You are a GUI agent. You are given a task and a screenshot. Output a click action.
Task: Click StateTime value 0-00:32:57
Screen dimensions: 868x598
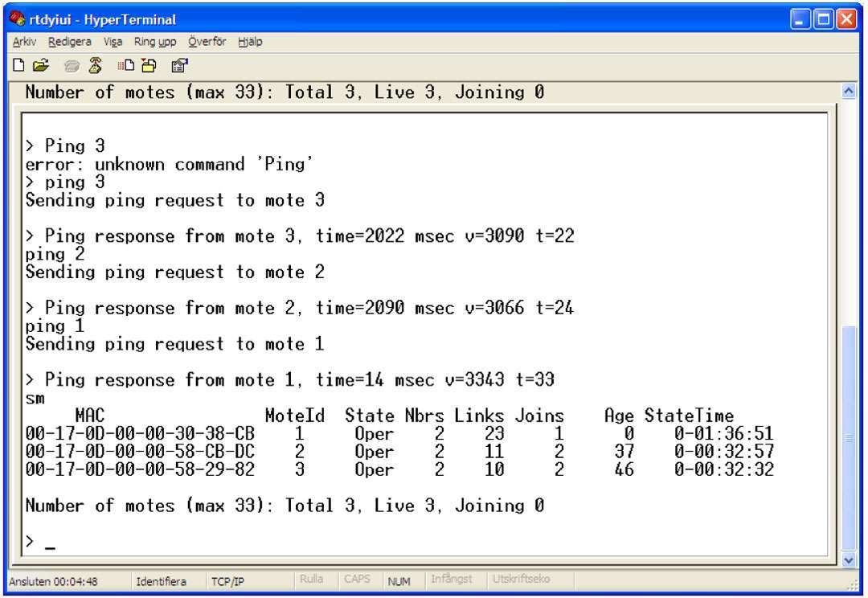(724, 451)
